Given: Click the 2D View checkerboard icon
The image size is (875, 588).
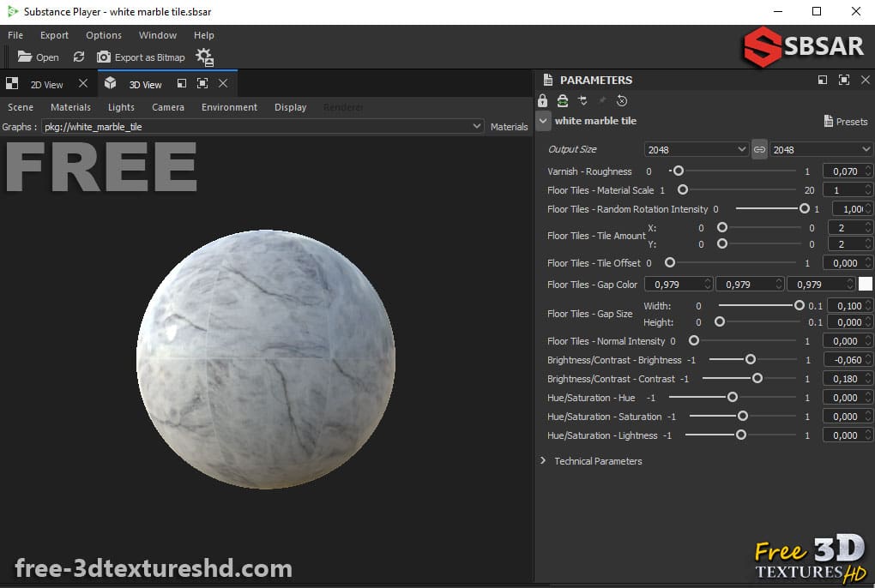Looking at the screenshot, I should [x=12, y=84].
